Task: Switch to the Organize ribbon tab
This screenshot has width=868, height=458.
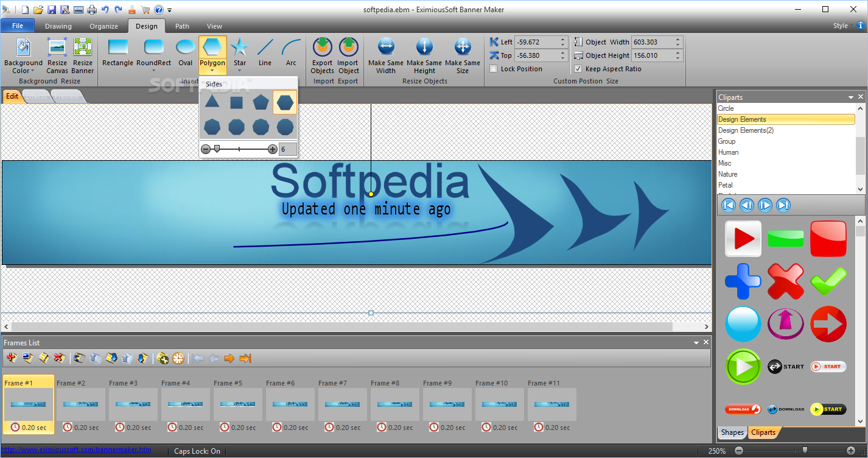Action: coord(104,26)
